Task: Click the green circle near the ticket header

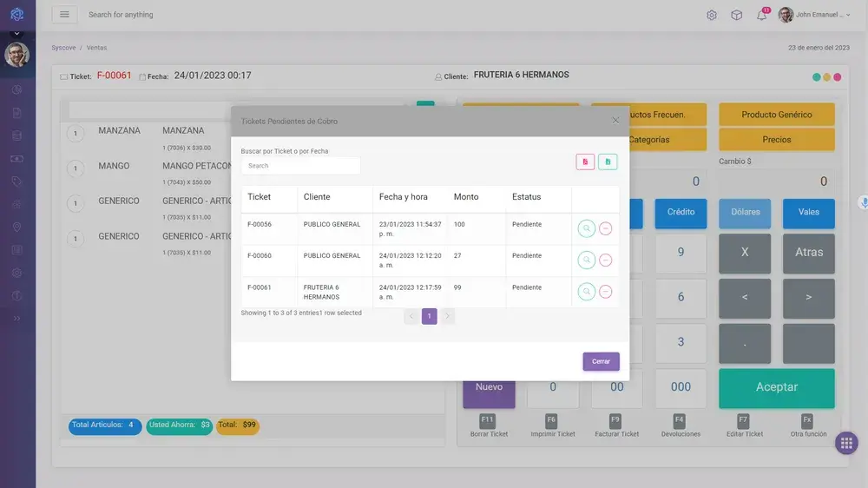Action: [x=817, y=77]
